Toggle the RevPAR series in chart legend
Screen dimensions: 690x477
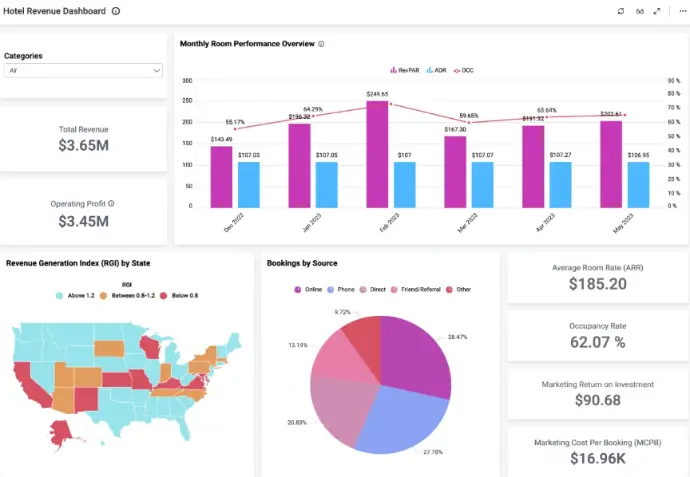click(x=404, y=70)
